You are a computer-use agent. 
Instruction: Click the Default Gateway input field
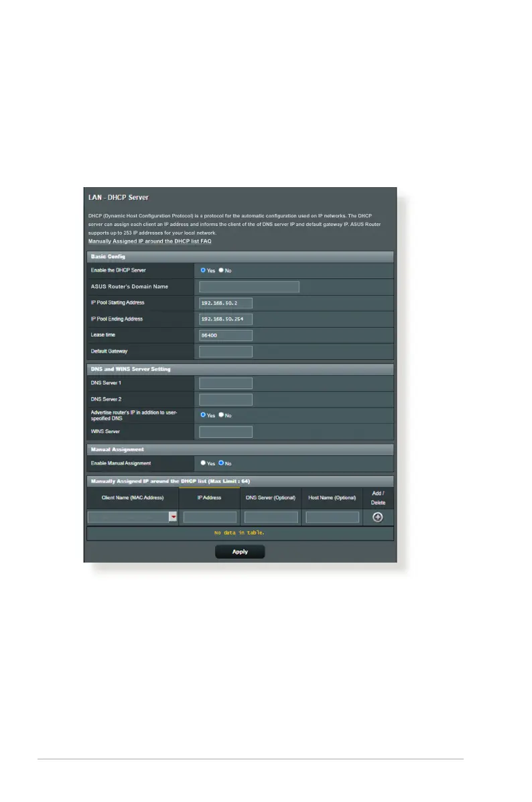225,351
